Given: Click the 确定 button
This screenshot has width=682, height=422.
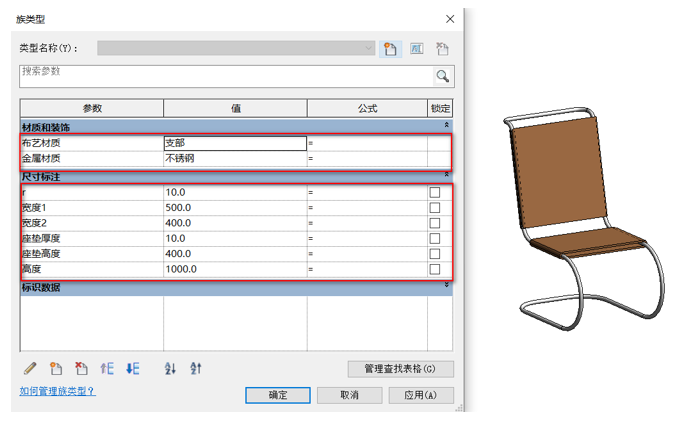Looking at the screenshot, I should (x=278, y=395).
